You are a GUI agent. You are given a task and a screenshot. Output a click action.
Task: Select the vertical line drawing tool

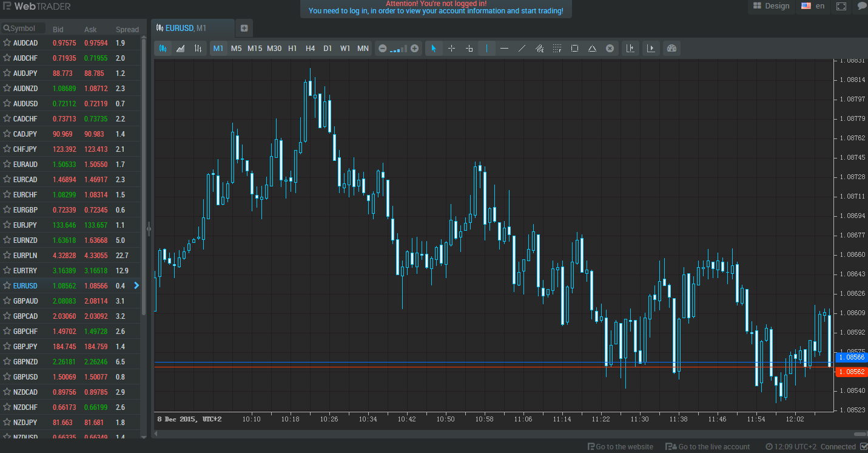click(486, 49)
